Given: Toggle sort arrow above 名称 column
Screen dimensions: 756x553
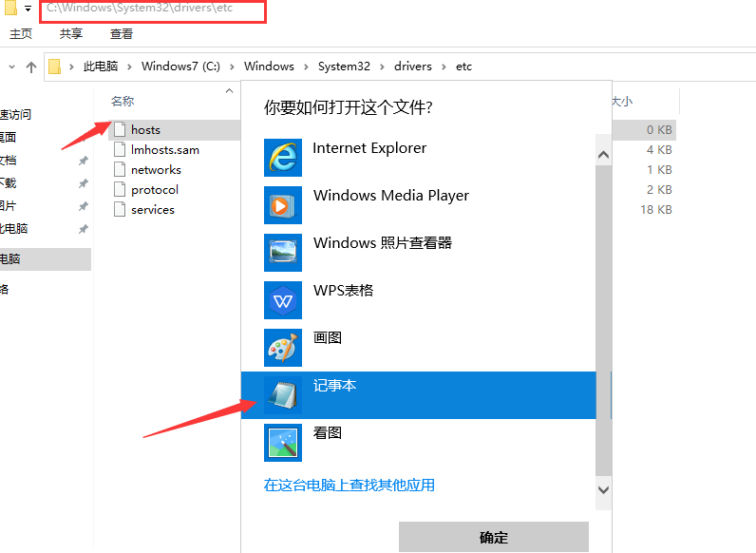Looking at the screenshot, I should tap(230, 90).
